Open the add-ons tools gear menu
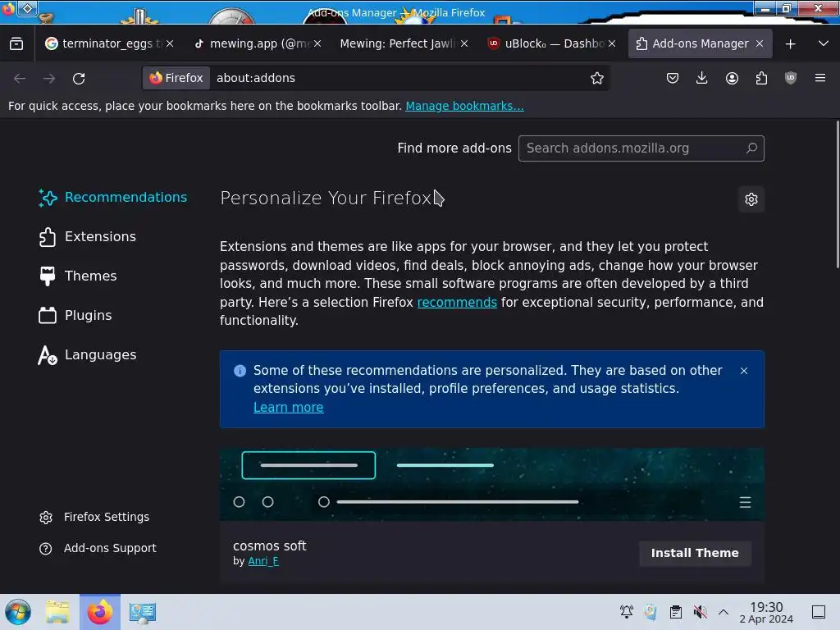The width and height of the screenshot is (840, 630). 751,199
